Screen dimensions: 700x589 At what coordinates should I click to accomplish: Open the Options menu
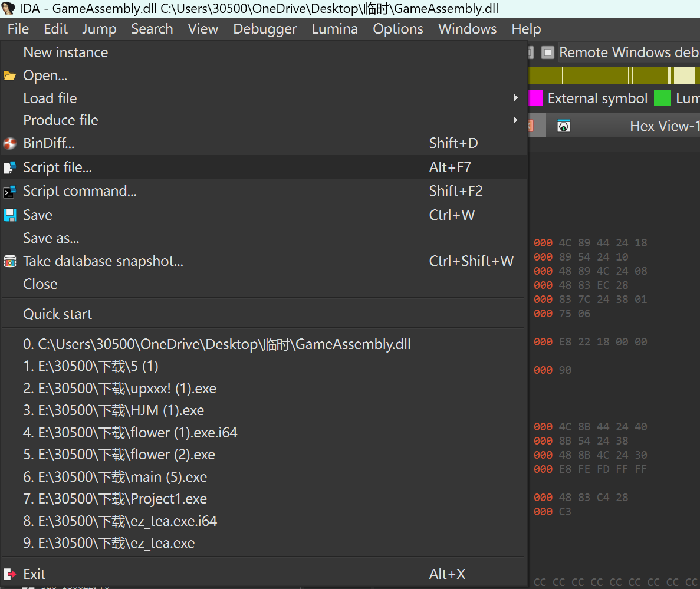398,29
